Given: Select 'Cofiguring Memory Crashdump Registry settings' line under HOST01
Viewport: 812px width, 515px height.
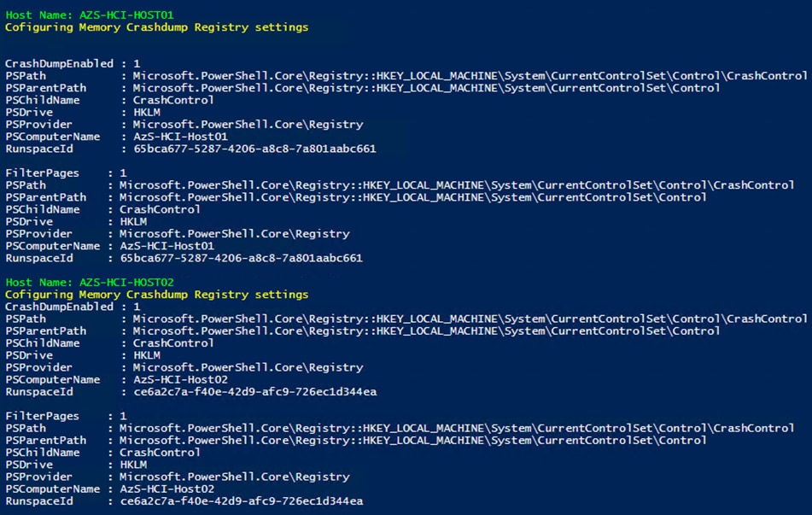Looking at the screenshot, I should 157,27.
